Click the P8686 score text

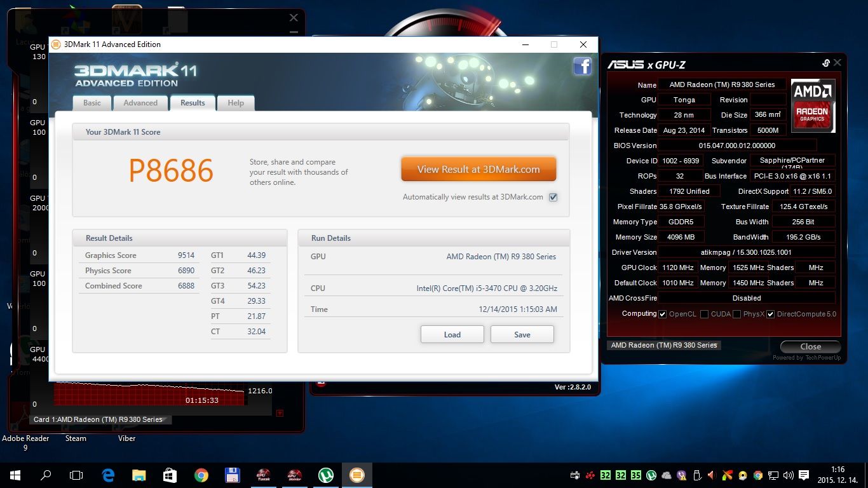171,170
